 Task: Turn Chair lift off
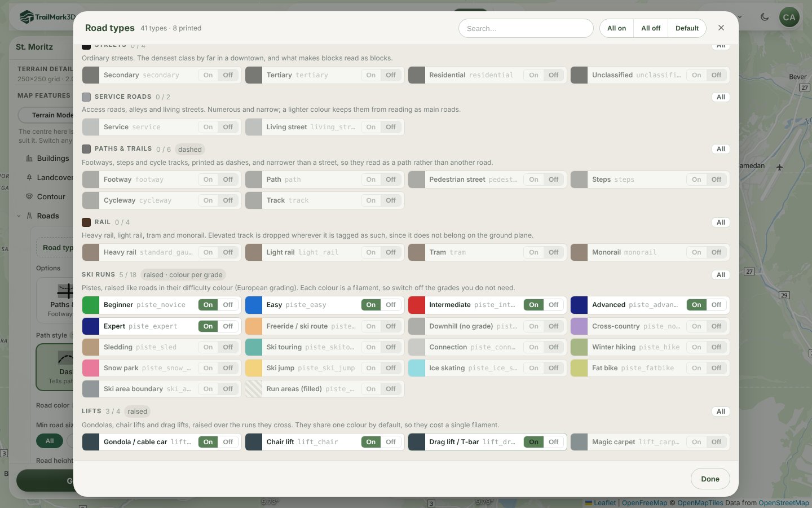point(391,442)
